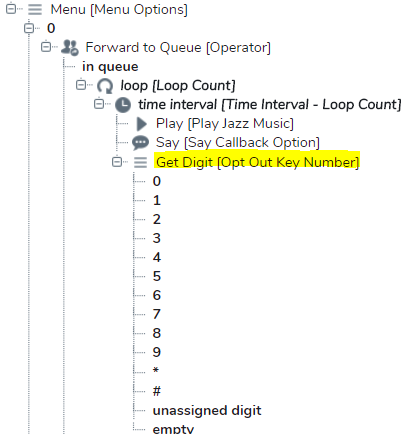406x437 pixels.
Task: Collapse the Forward to Queue node
Action: point(46,47)
